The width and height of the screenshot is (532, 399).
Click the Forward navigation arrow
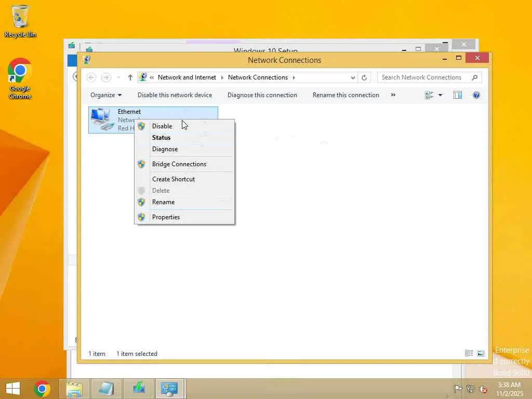click(106, 78)
